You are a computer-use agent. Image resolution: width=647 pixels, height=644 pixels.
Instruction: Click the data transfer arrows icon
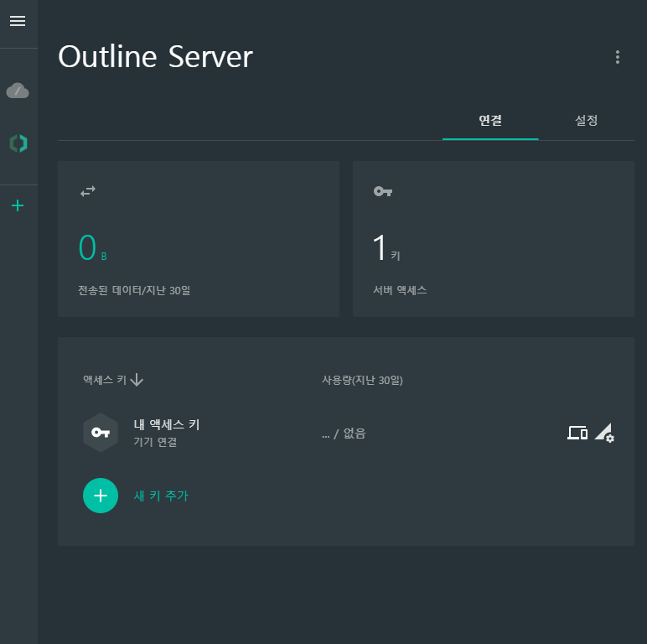88,191
